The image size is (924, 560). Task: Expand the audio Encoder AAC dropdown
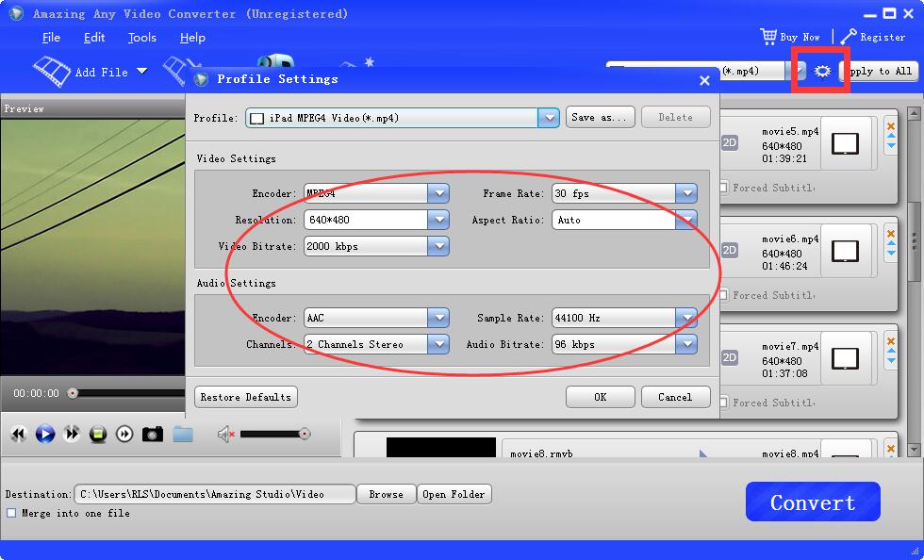(x=438, y=318)
